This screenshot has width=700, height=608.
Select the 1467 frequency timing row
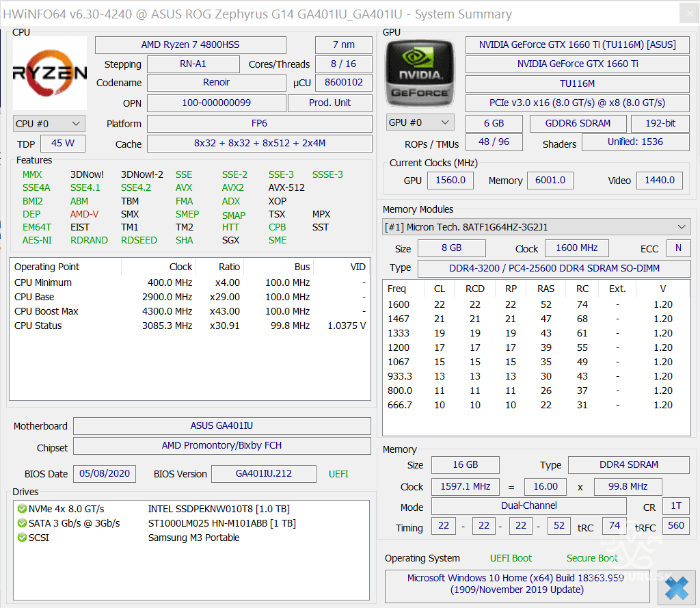click(536, 319)
